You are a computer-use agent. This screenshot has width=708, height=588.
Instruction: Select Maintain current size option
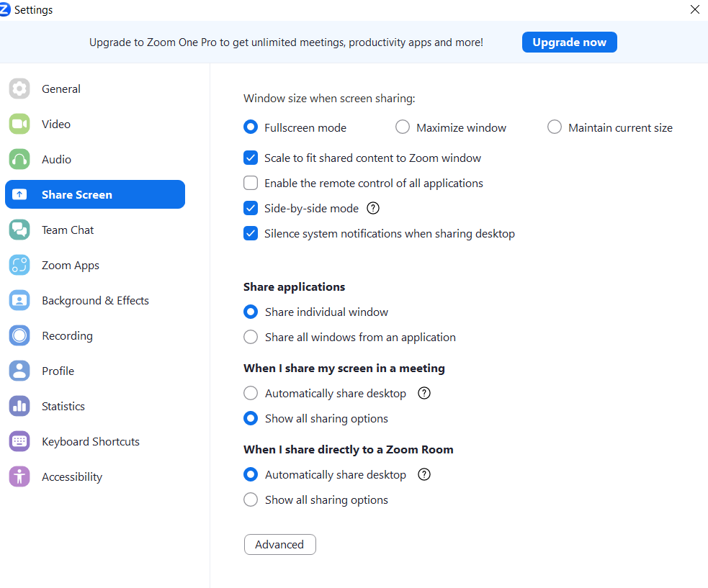coord(555,127)
